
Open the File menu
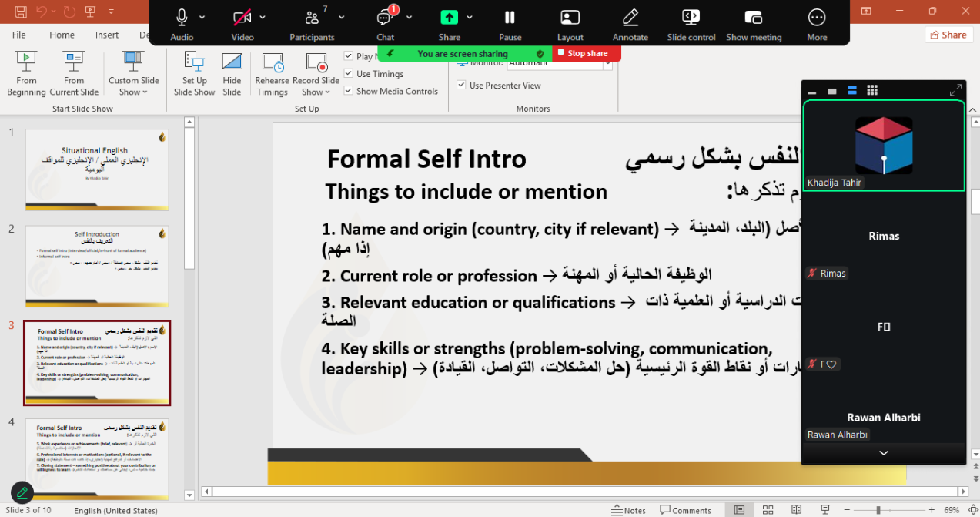[19, 35]
